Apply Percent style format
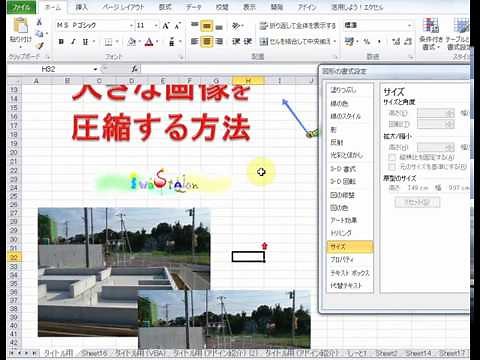 pos(367,42)
